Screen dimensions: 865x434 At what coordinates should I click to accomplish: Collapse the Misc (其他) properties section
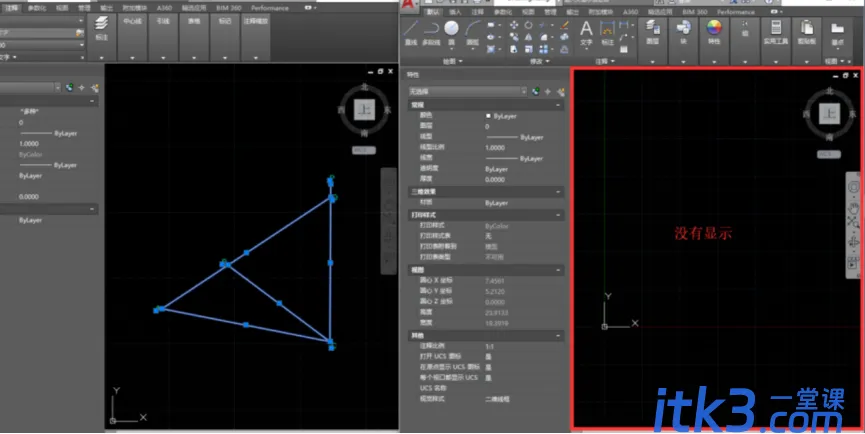[558, 335]
